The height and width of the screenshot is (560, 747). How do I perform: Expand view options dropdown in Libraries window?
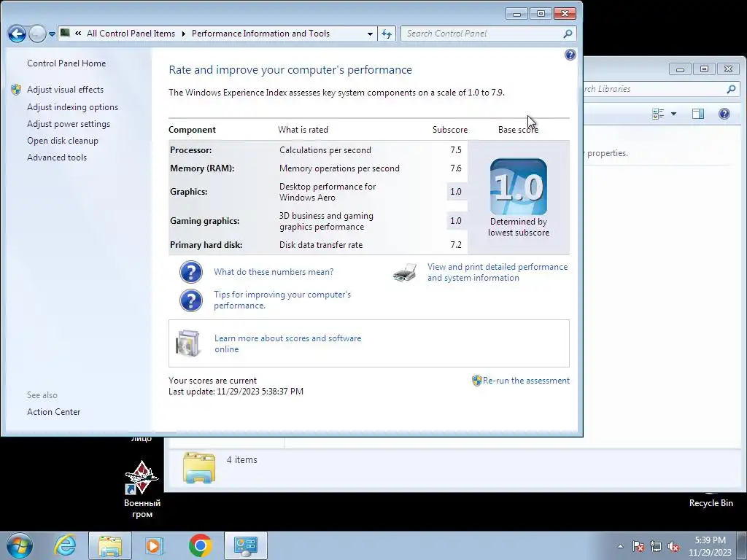(x=673, y=114)
